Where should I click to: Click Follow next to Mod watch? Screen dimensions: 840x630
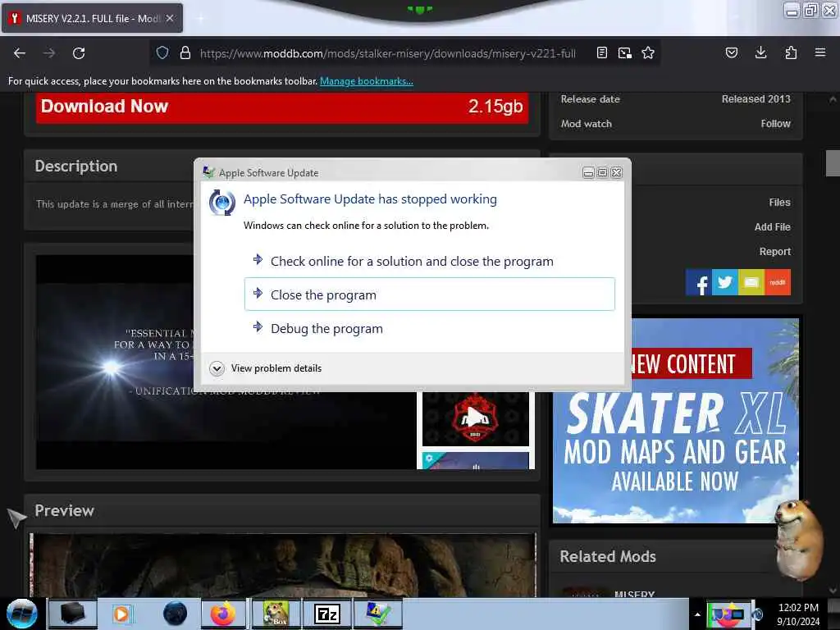775,124
